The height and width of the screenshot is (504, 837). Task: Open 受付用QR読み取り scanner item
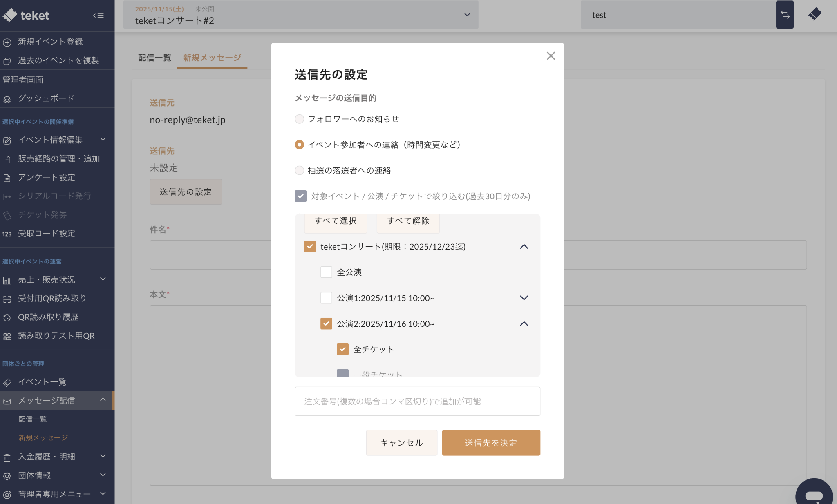pyautogui.click(x=52, y=299)
